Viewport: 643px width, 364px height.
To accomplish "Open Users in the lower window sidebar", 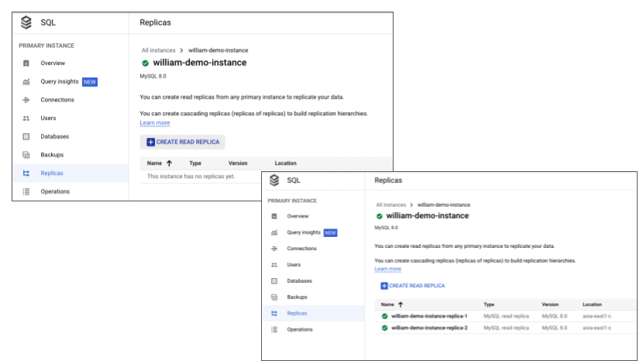I will tap(294, 265).
